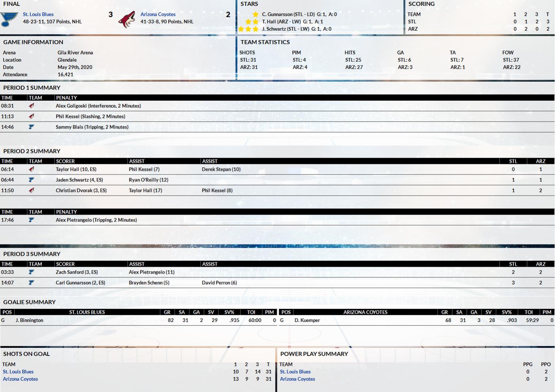Viewport: 555px width, 392px height.
Task: Click T. Hall second star entry
Action: pos(292,22)
